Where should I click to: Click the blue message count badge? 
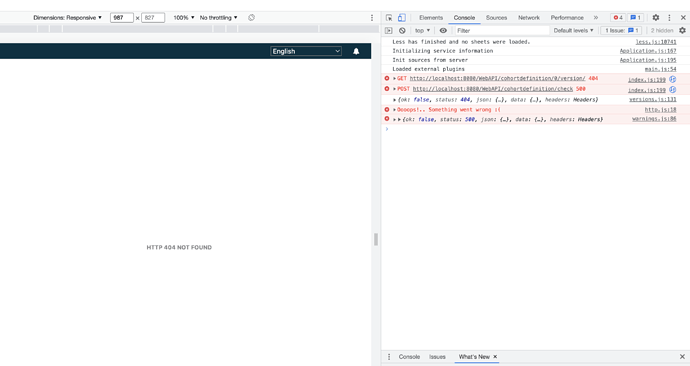pos(635,18)
